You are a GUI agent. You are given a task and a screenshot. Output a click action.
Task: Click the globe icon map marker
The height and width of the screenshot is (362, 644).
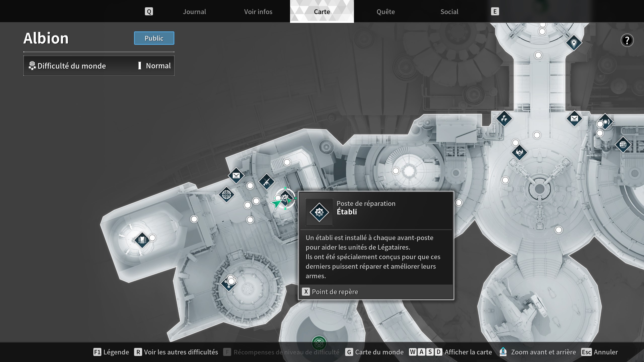pos(623,145)
